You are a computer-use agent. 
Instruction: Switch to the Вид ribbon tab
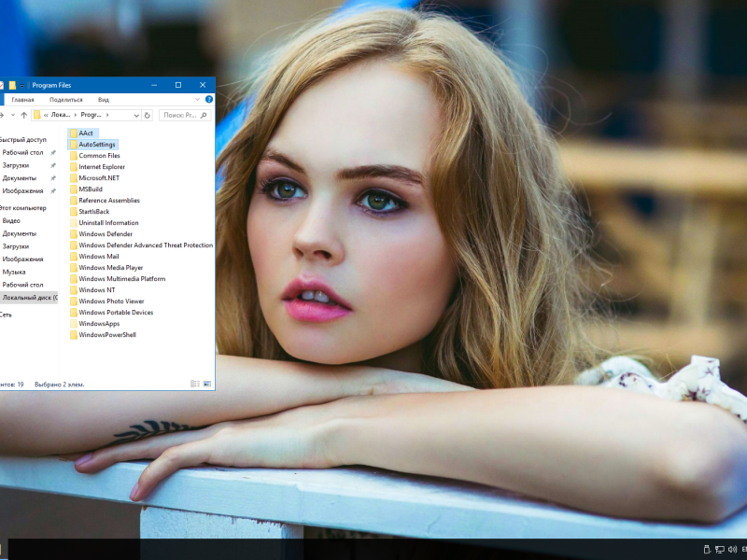tap(104, 100)
